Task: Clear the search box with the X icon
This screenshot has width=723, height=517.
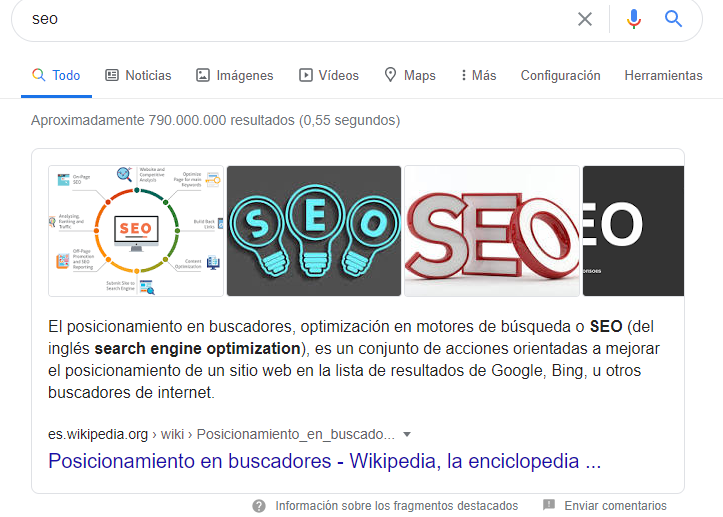Action: tap(585, 19)
